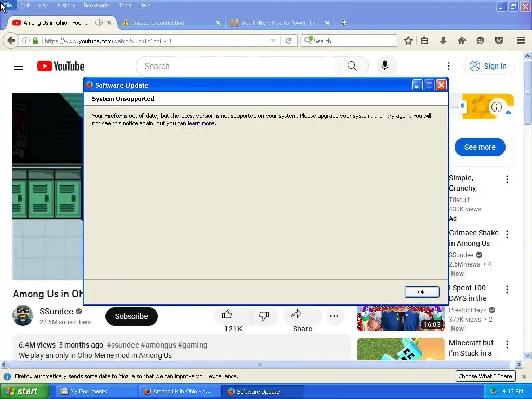Click the URL address bar

(x=156, y=41)
